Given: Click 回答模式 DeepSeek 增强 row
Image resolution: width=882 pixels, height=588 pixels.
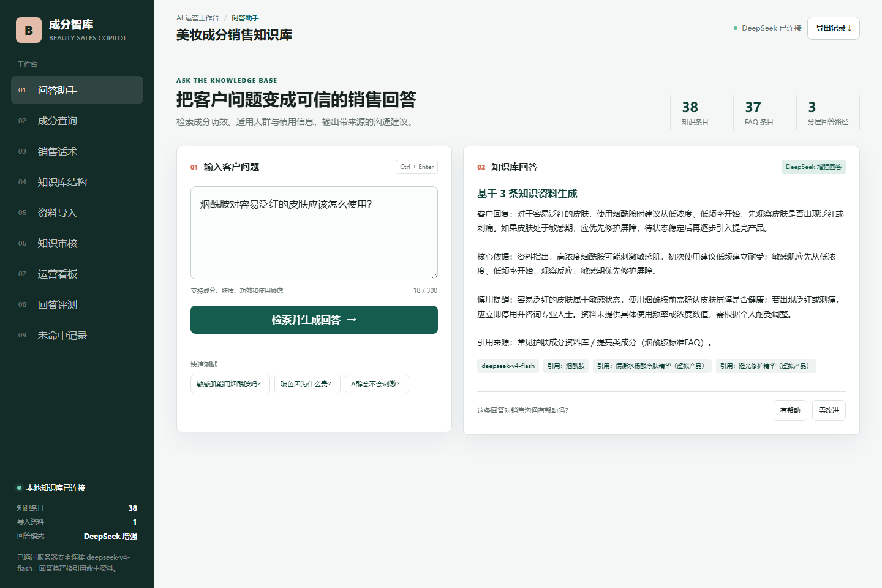Looking at the screenshot, I should [x=77, y=536].
